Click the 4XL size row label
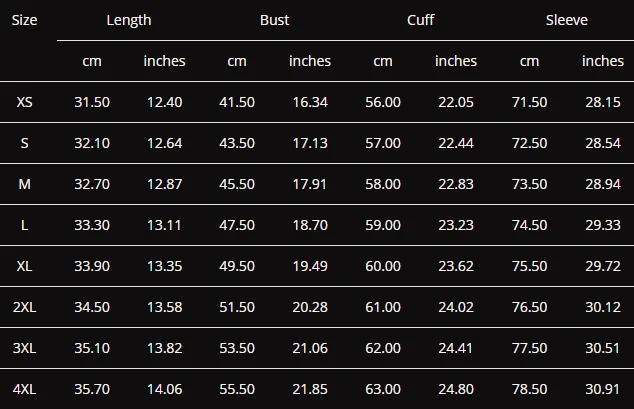Viewport: 634px width, 409px height. click(x=24, y=389)
